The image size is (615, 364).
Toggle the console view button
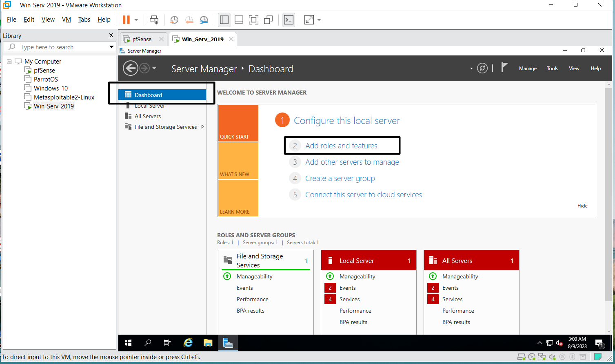tap(289, 20)
